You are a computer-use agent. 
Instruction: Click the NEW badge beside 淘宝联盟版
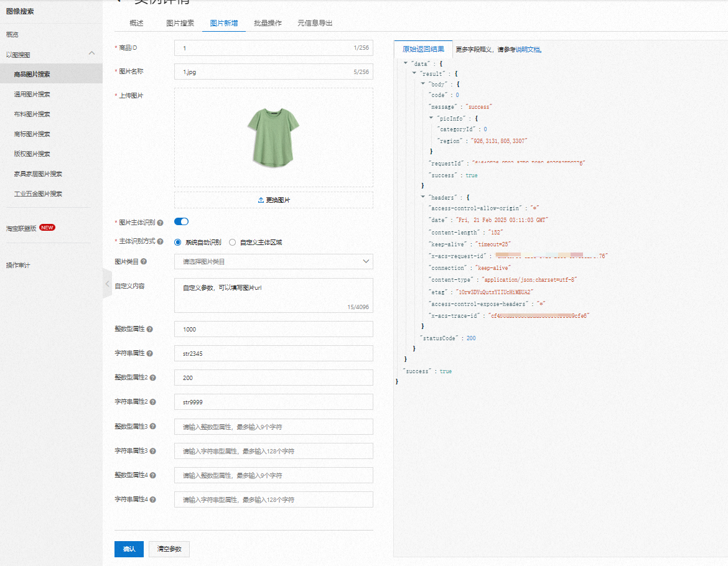click(x=47, y=228)
